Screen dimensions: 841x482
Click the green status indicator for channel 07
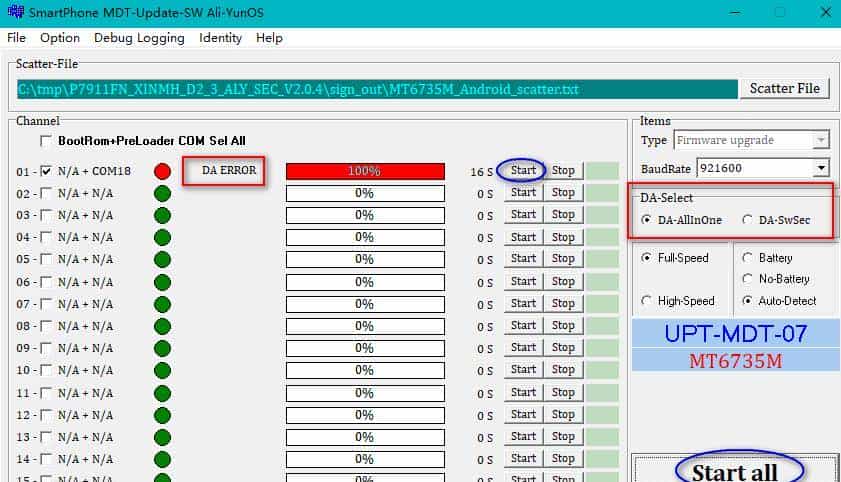click(x=162, y=304)
